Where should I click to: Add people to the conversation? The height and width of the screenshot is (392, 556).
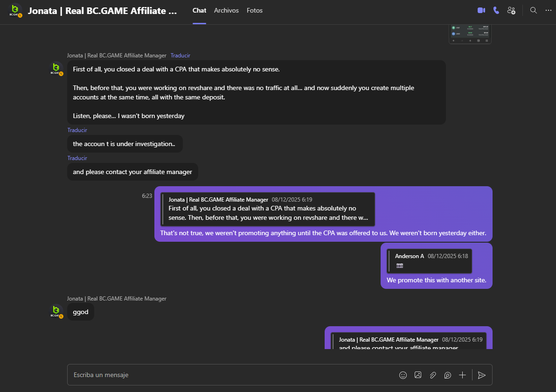[511, 10]
